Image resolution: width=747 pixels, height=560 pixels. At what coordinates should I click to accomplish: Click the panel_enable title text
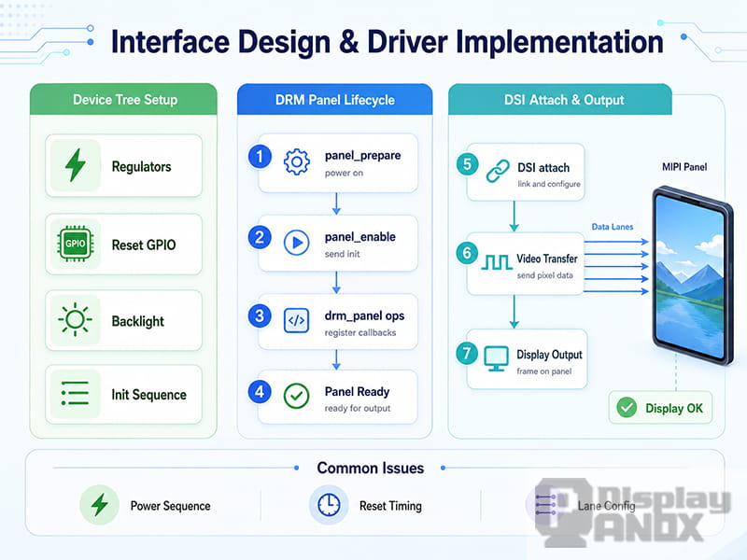click(360, 237)
